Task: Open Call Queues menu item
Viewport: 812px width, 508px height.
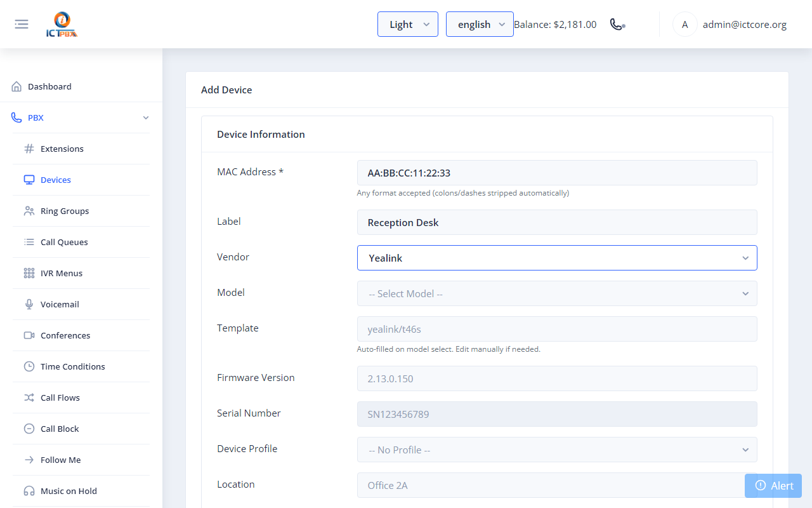Action: click(81, 242)
